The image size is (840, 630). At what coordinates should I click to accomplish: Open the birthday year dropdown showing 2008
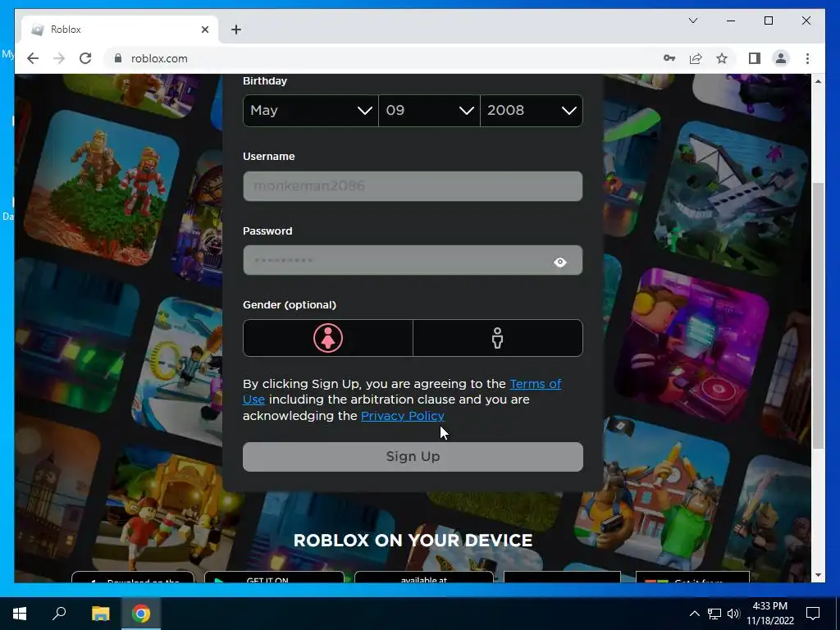click(x=532, y=111)
